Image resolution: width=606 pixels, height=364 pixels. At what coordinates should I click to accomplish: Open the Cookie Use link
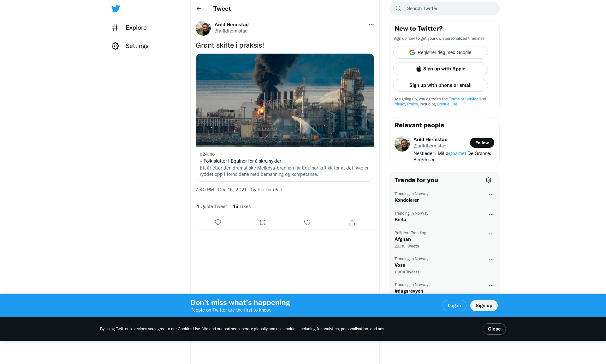point(447,104)
